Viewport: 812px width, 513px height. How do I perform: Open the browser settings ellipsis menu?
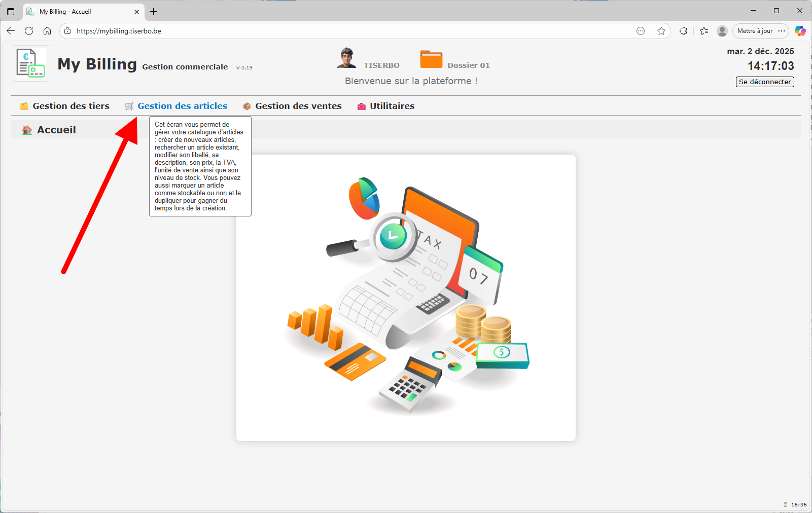tap(782, 31)
